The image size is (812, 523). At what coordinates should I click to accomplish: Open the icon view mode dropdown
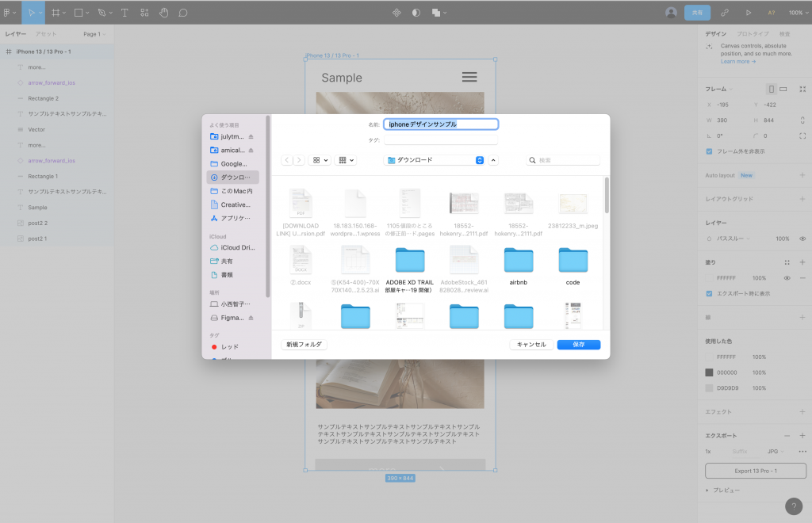[x=320, y=160]
